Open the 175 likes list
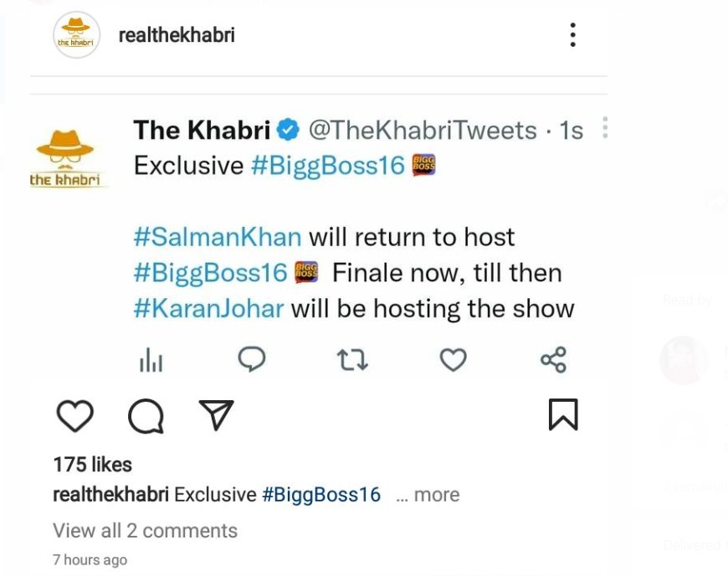This screenshot has height=576, width=728. 92,465
